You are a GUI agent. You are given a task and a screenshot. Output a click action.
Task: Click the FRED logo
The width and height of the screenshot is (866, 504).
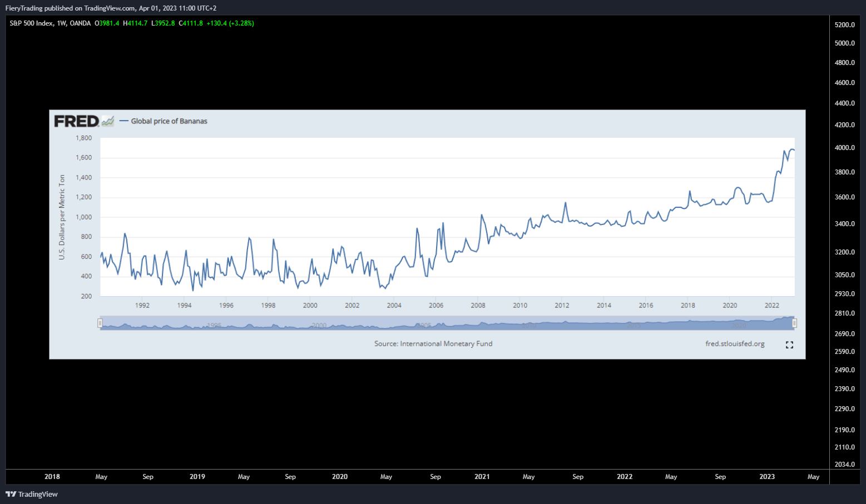[77, 121]
